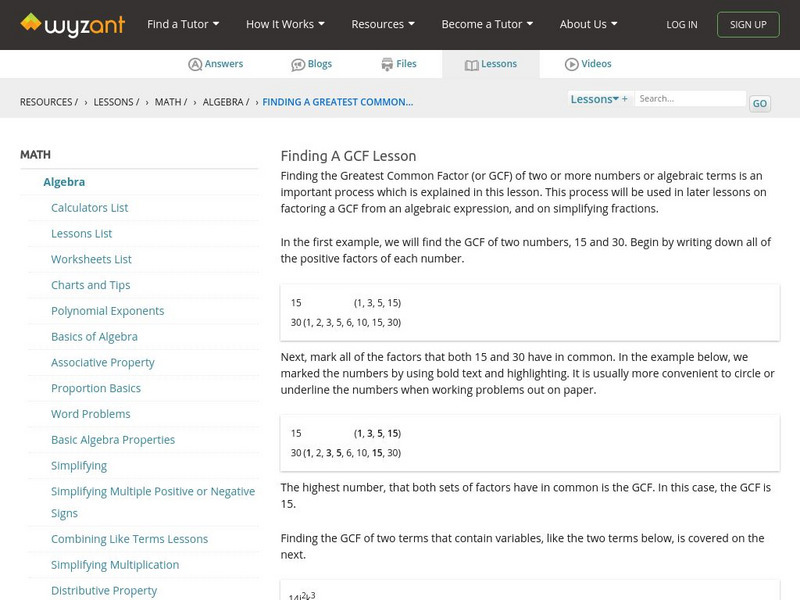Go to MATH breadcrumb

pyautogui.click(x=171, y=102)
